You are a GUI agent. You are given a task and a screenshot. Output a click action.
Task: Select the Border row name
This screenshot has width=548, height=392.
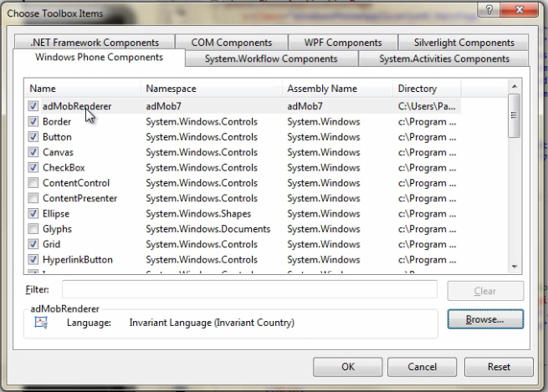pyautogui.click(x=57, y=121)
